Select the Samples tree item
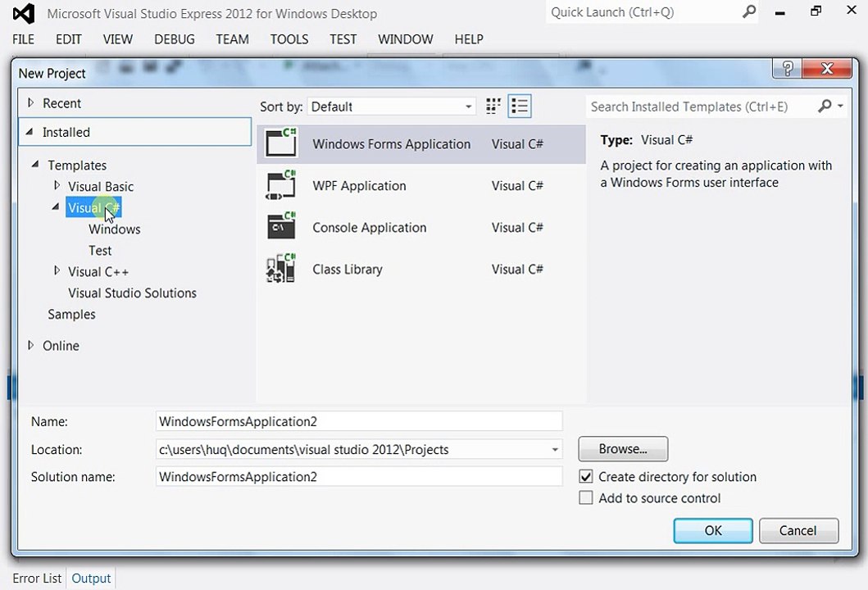This screenshot has height=590, width=868. 71,315
